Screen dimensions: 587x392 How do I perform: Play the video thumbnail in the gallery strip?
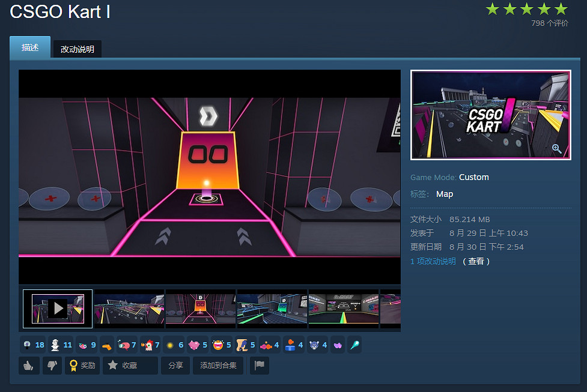coord(58,309)
